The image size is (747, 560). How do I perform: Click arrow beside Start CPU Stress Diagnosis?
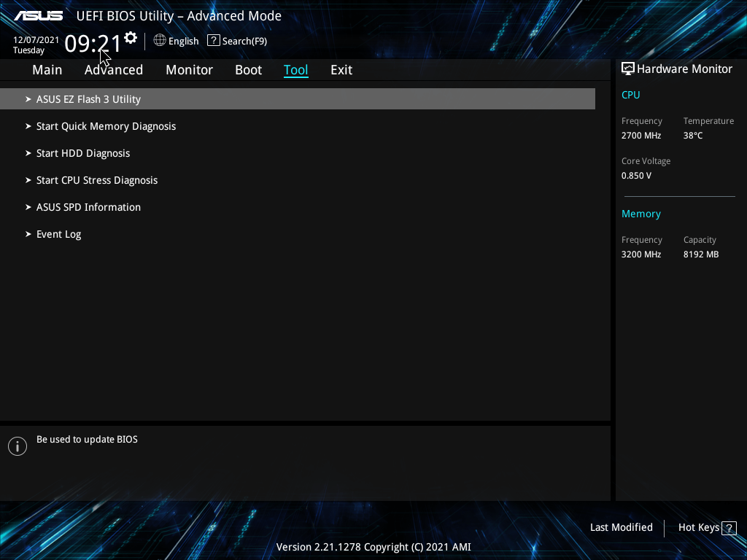[x=28, y=180]
